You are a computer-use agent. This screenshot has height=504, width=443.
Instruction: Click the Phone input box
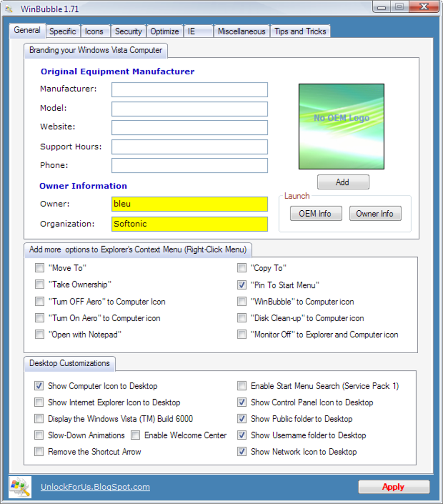click(189, 166)
